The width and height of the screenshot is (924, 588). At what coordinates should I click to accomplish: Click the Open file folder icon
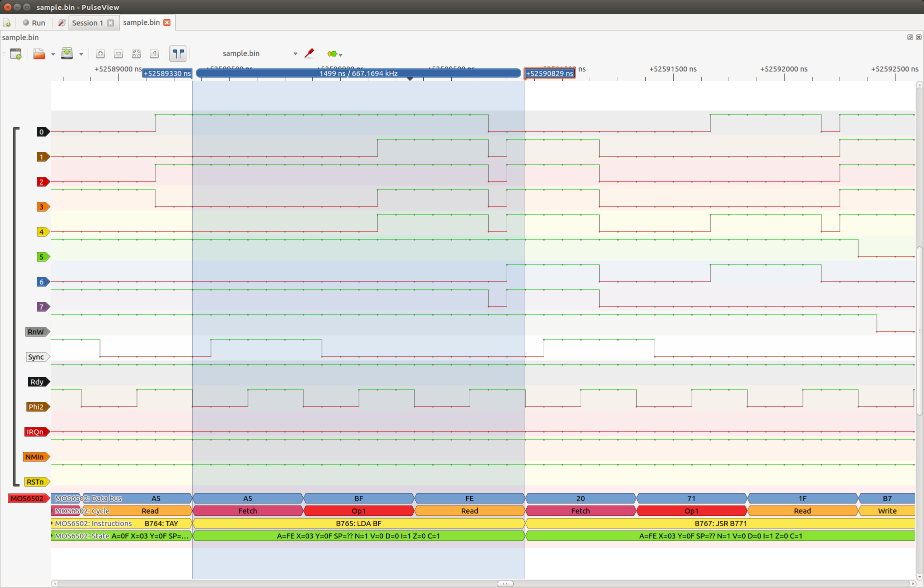38,53
